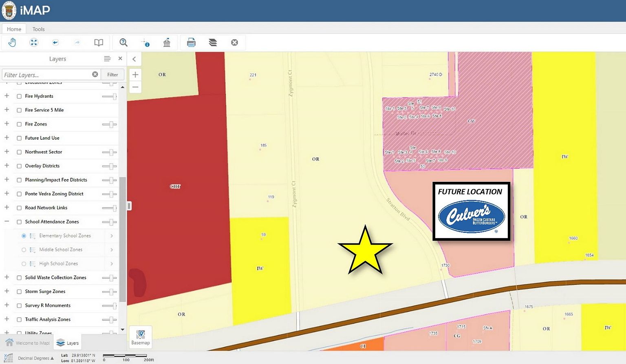
Task: Clear the Filter Layers text field
Action: pos(95,74)
